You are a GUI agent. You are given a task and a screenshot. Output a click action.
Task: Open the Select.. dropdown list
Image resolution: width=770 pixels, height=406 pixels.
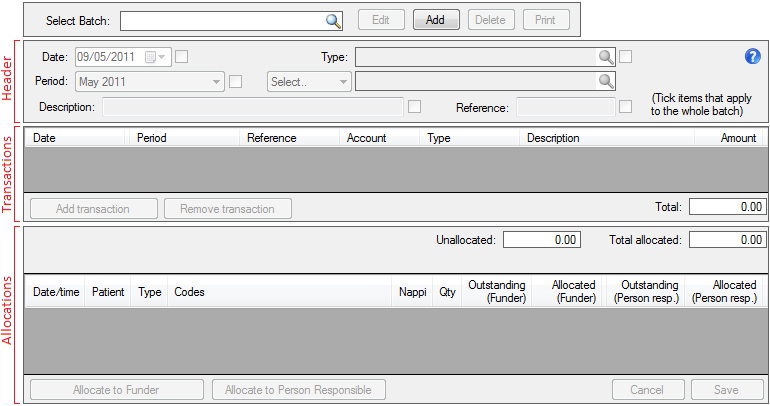343,82
